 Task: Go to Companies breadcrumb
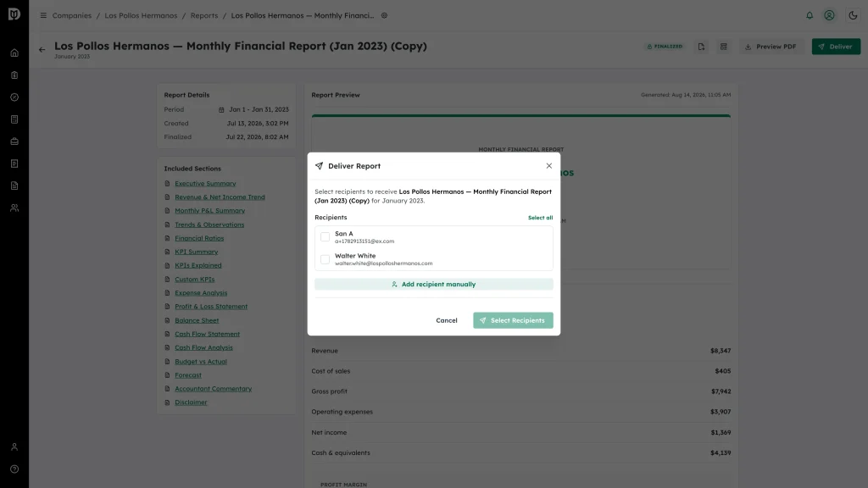point(72,15)
